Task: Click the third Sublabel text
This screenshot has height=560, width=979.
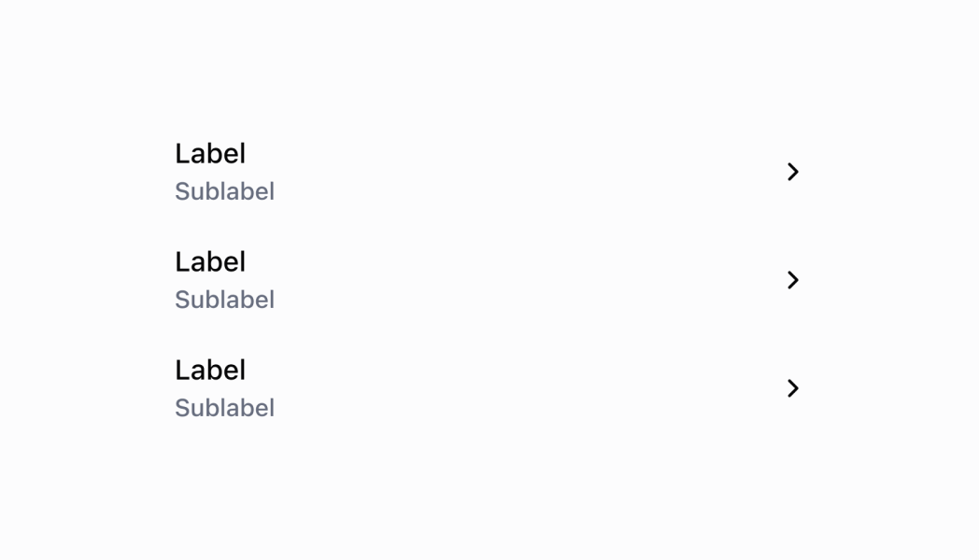Action: tap(225, 408)
